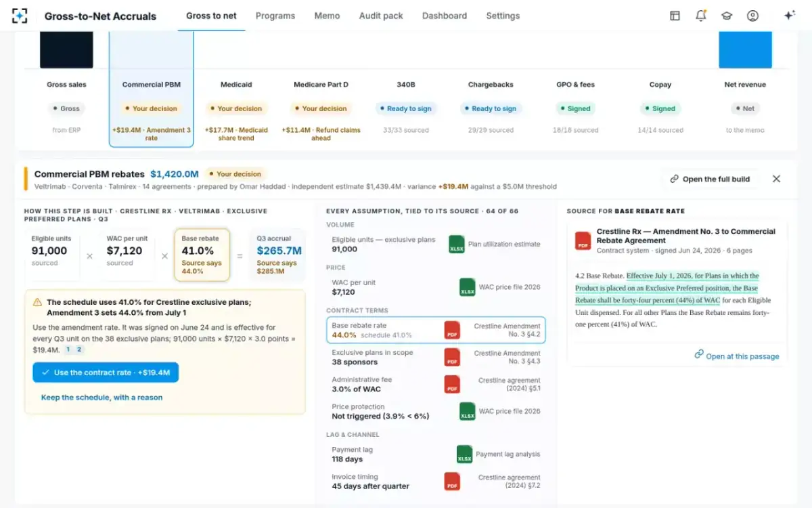
Task: Select the Eligible units 91,000 card
Action: (51, 255)
